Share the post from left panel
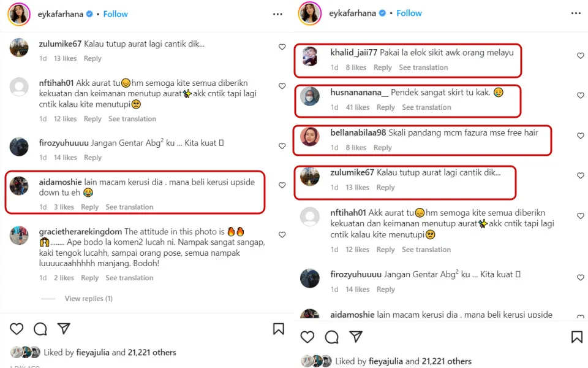588x368 pixels. (64, 329)
